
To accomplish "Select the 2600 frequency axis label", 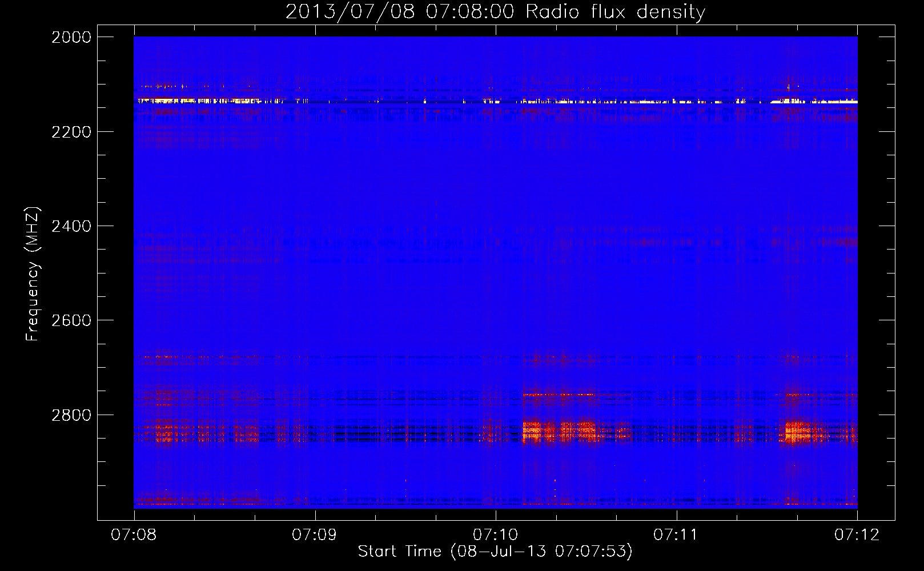I will click(x=71, y=320).
